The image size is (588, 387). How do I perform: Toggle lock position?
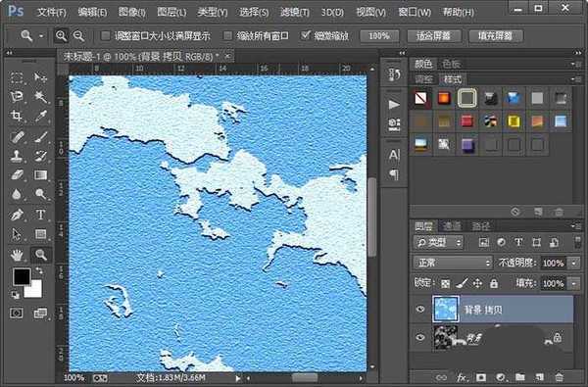click(x=477, y=283)
